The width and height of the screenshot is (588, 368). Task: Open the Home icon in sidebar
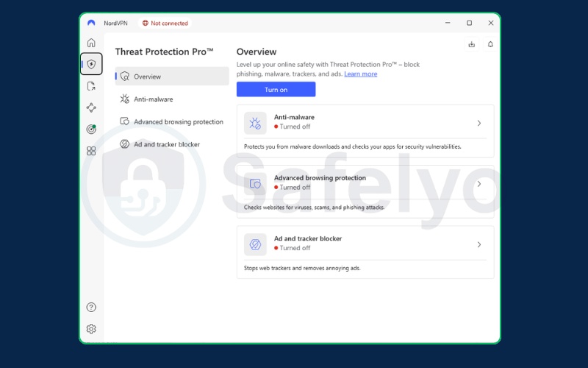[x=91, y=43]
